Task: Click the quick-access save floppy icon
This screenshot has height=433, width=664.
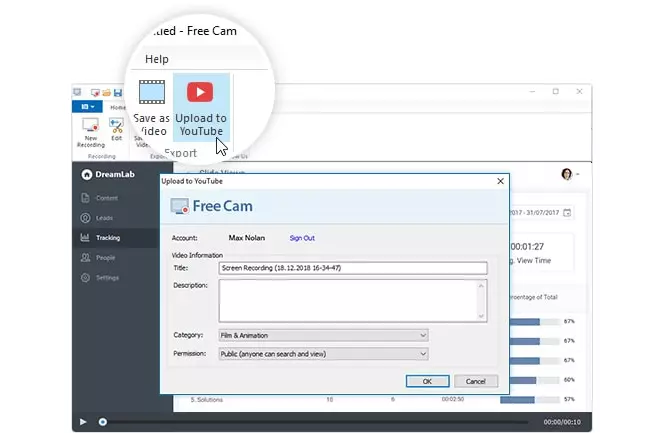Action: point(118,92)
